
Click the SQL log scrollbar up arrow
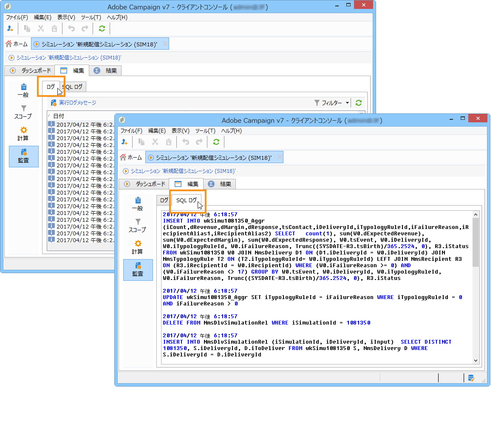click(x=476, y=214)
